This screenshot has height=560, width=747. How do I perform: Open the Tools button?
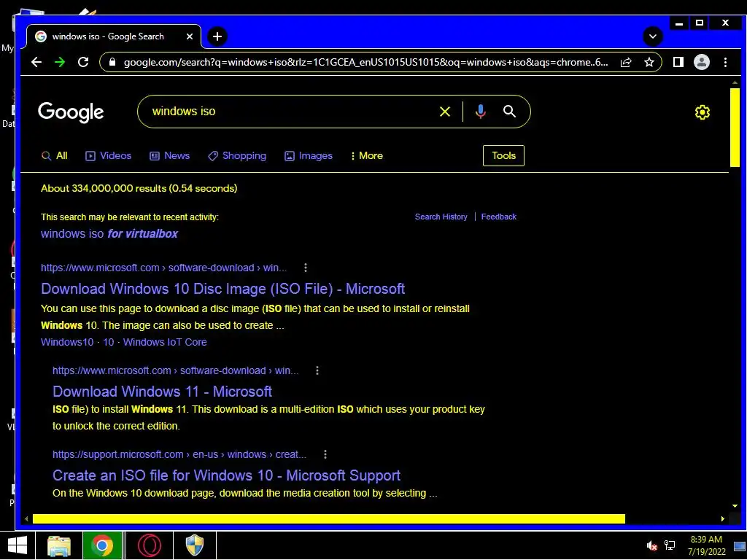pos(503,156)
